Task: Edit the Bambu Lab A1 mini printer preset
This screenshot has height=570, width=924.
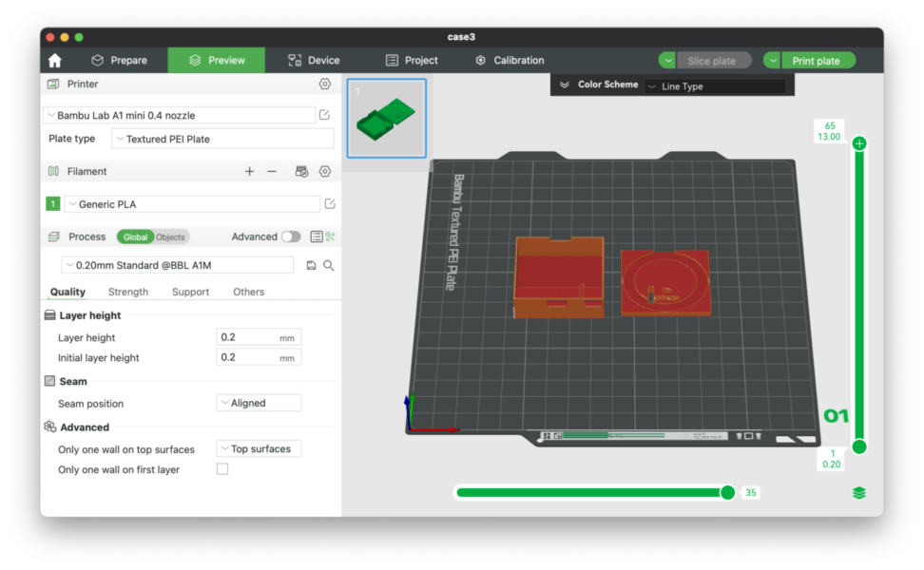Action: [324, 115]
